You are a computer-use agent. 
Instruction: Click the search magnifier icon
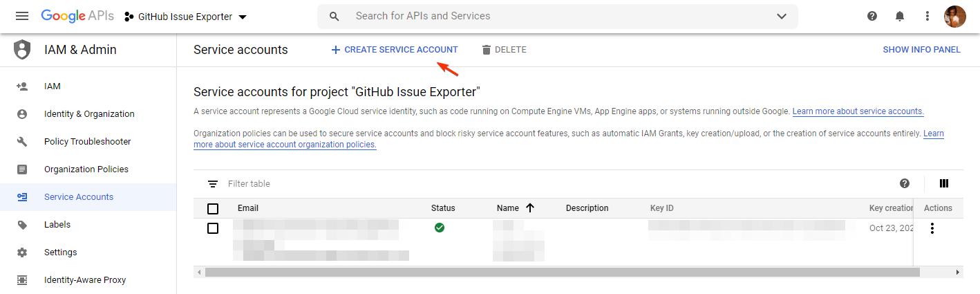(x=334, y=17)
